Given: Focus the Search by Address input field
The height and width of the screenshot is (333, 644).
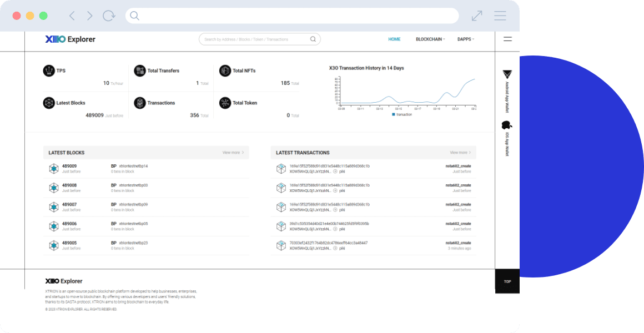Looking at the screenshot, I should pos(254,39).
